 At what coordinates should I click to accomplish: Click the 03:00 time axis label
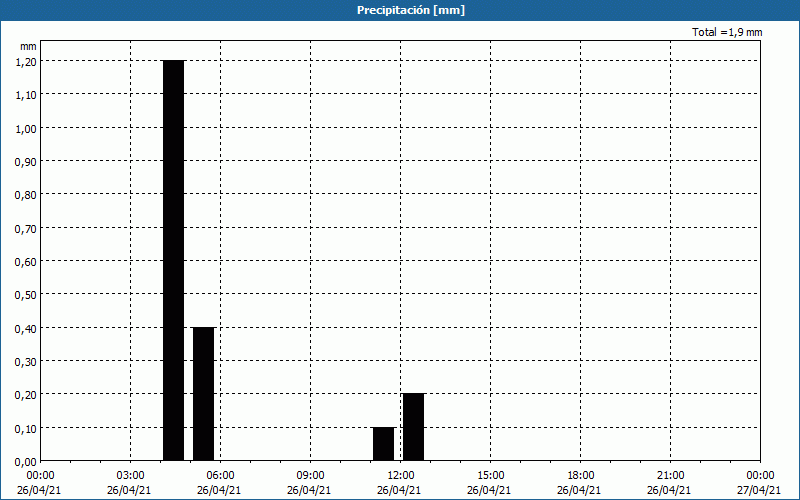click(131, 476)
